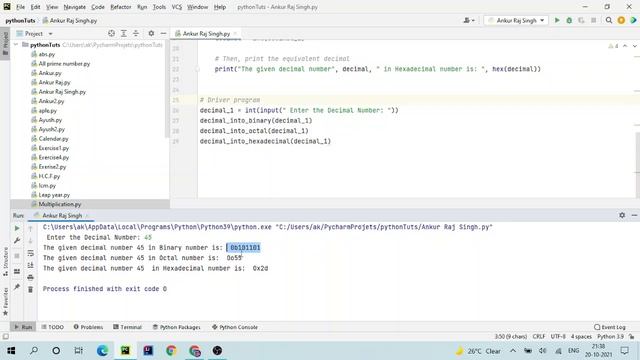Open the Navigate menu
The width and height of the screenshot is (640, 360).
[x=75, y=7]
